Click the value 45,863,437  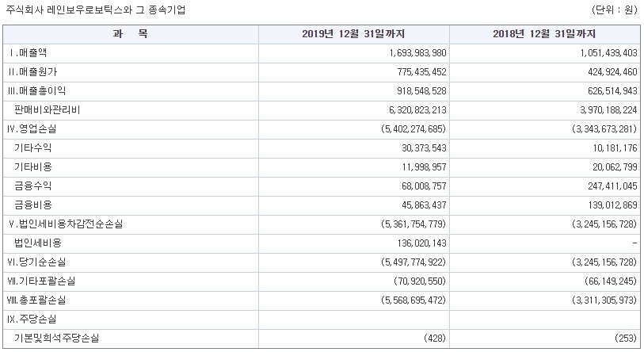click(424, 205)
